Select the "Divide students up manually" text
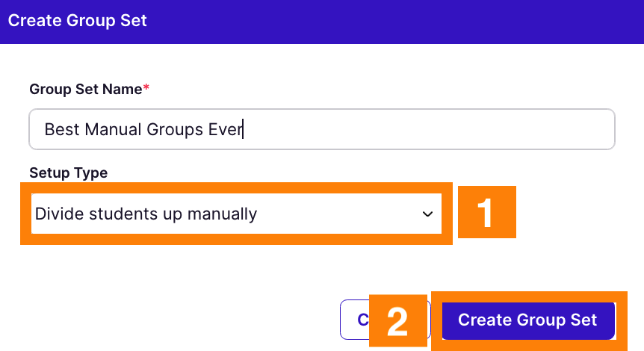This screenshot has width=644, height=351. pyautogui.click(x=146, y=214)
